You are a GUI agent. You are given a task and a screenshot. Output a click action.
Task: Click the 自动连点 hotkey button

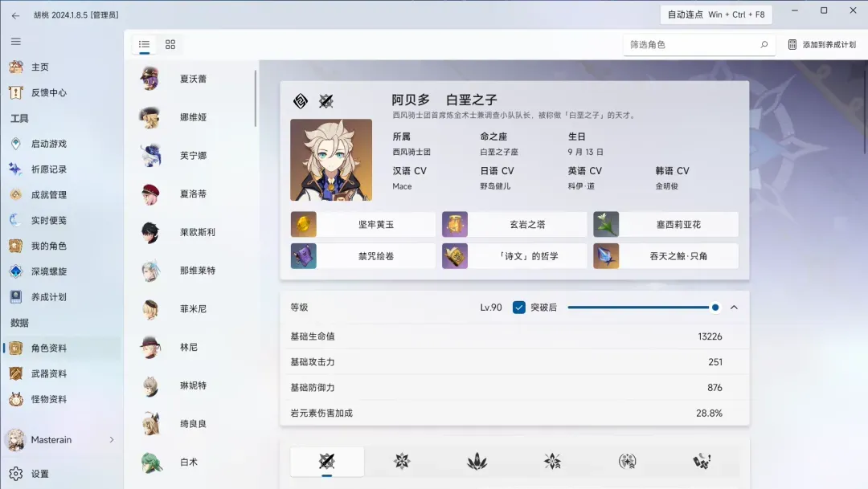click(x=715, y=14)
